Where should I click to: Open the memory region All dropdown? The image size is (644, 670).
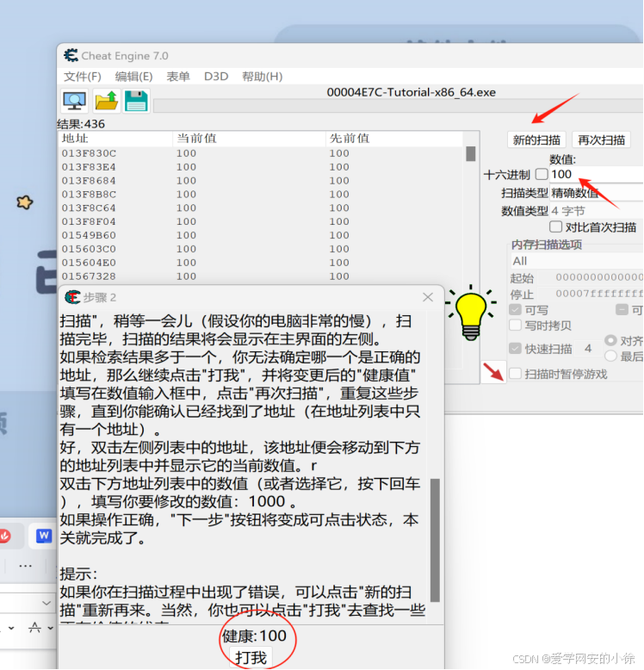click(x=578, y=261)
